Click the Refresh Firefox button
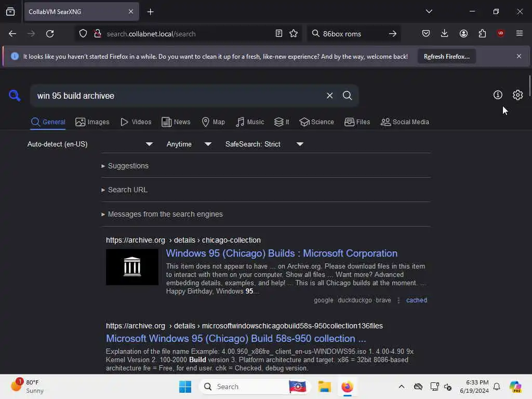The image size is (532, 399). [446, 57]
